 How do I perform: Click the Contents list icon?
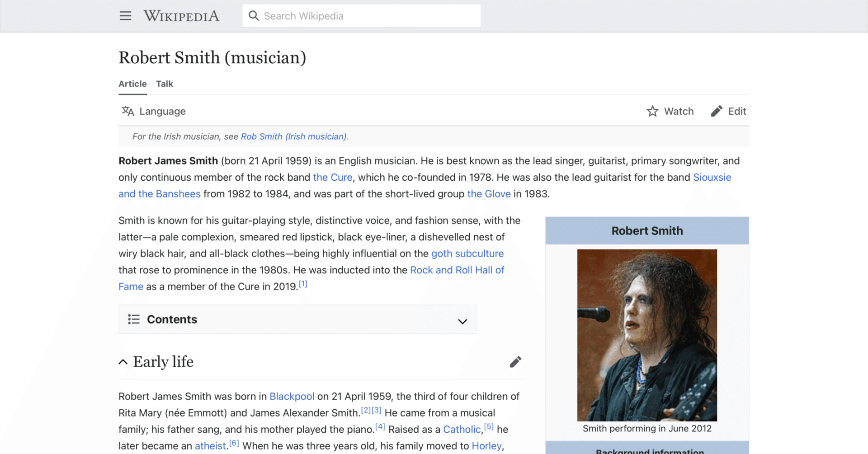coord(134,319)
